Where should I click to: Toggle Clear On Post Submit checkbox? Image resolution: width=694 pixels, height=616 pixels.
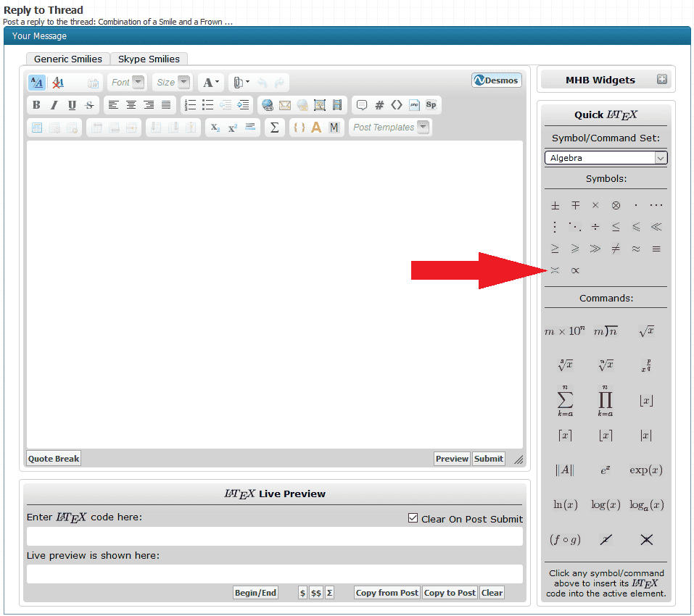pos(413,518)
